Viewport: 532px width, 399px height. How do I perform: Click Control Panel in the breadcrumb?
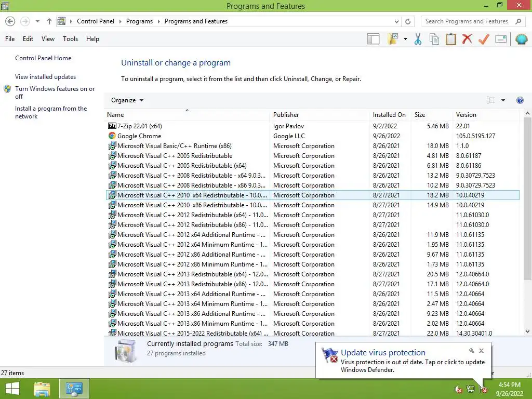(x=96, y=21)
